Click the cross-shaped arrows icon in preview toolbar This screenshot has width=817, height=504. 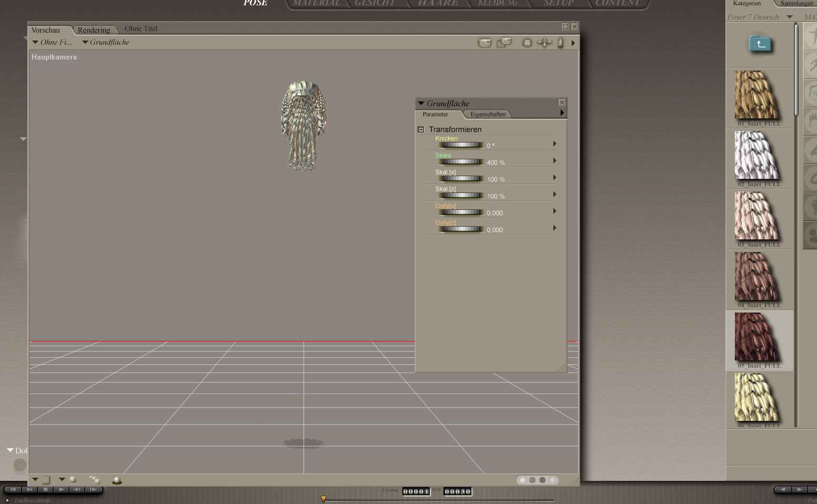(x=544, y=43)
